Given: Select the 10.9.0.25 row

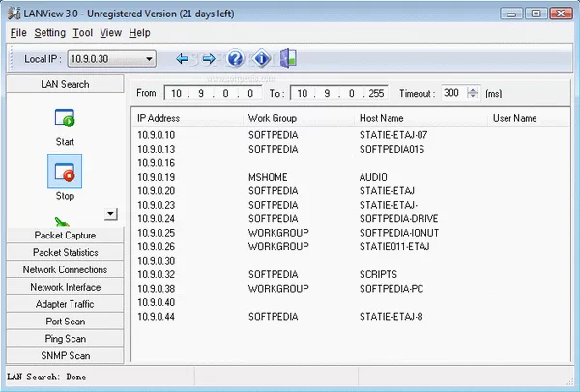Looking at the screenshot, I should (x=351, y=233).
